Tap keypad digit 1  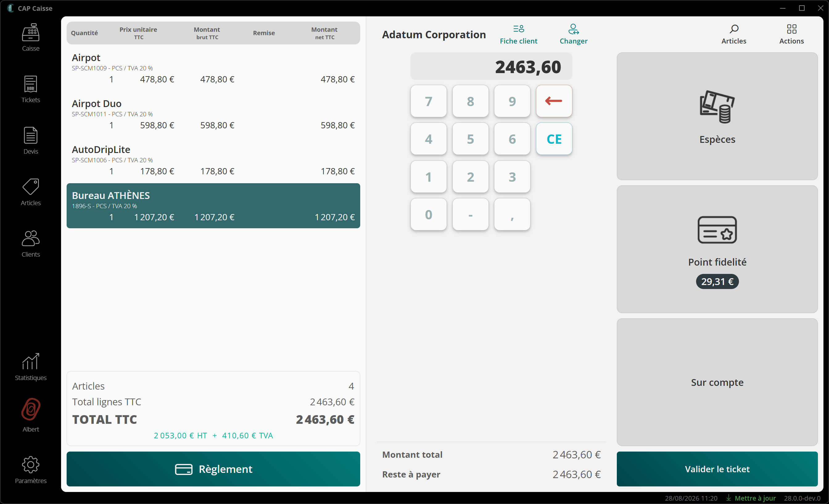point(428,177)
